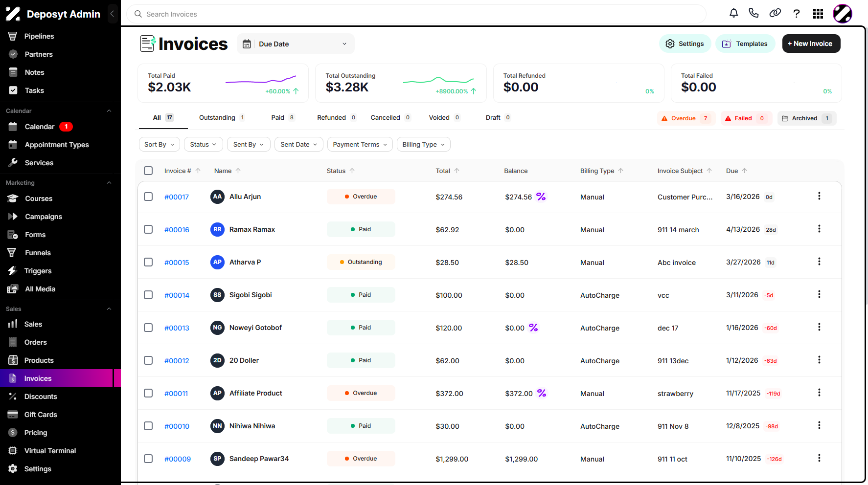Click the New Invoice button
Screen dimensions: 868x485
811,44
